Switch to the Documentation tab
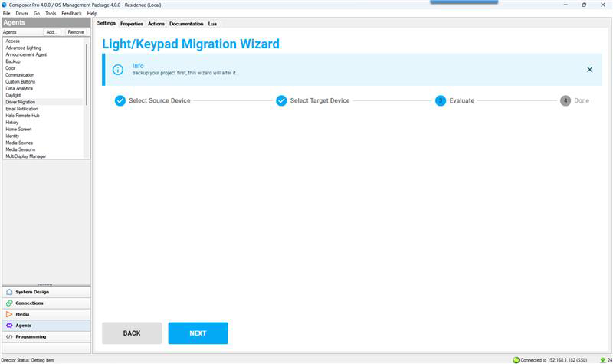Viewport: 613px width, 364px height. pyautogui.click(x=186, y=24)
